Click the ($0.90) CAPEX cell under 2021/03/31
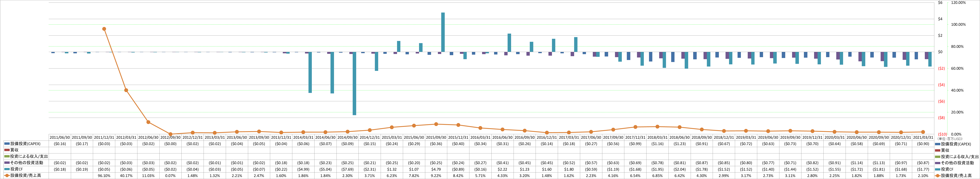 click(923, 144)
